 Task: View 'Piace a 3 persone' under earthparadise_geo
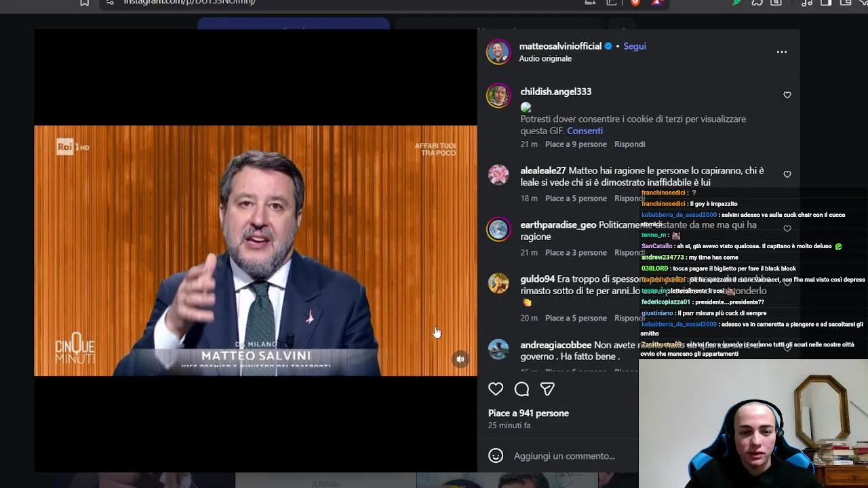(x=576, y=253)
